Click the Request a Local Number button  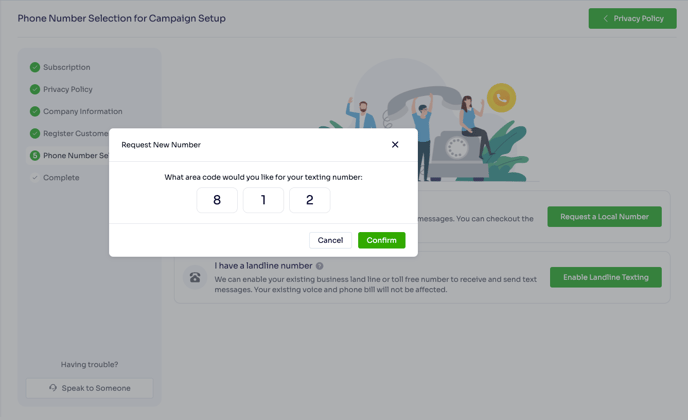pyautogui.click(x=604, y=217)
